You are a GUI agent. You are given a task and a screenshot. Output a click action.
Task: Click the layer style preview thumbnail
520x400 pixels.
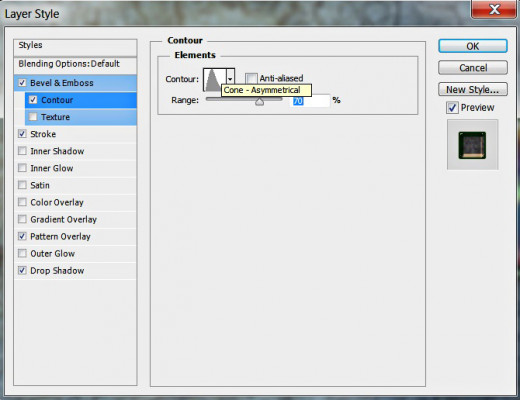click(x=472, y=145)
